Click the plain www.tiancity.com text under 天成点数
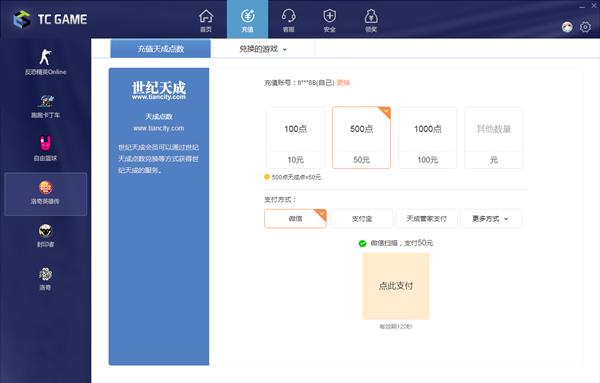600x383 pixels. click(x=159, y=128)
